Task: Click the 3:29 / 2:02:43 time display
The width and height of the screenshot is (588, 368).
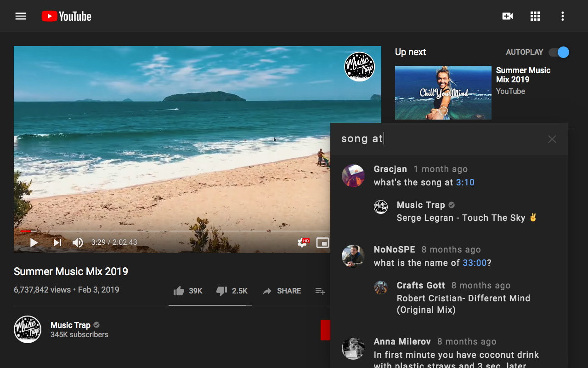Action: [x=114, y=242]
